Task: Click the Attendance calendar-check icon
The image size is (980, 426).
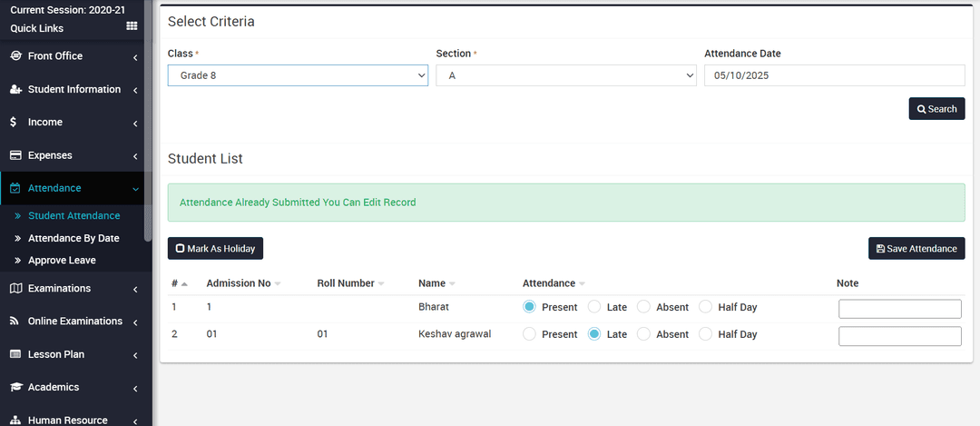Action: (x=16, y=188)
